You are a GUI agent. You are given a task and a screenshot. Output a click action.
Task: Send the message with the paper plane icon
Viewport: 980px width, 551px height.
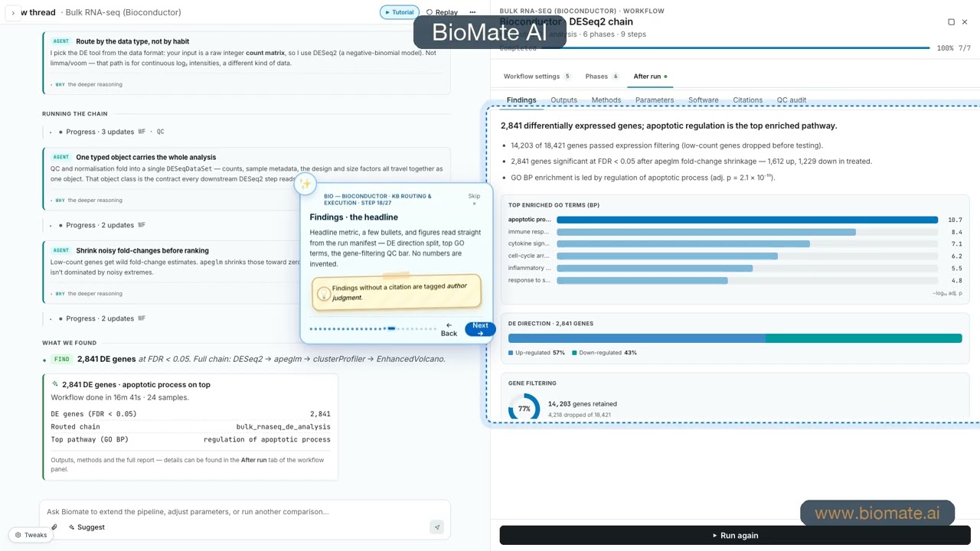tap(436, 527)
